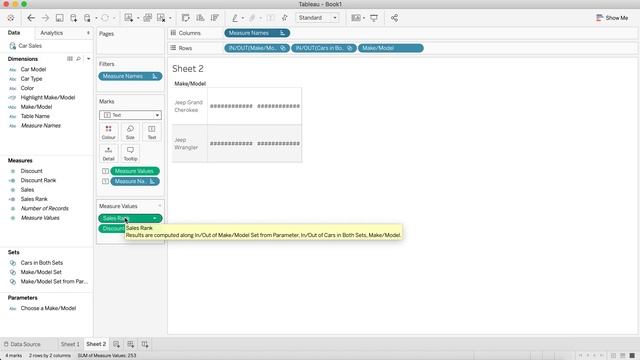Click the Share workbook icon
Image resolution: width=640 pixels, height=360 pixels.
point(394,18)
